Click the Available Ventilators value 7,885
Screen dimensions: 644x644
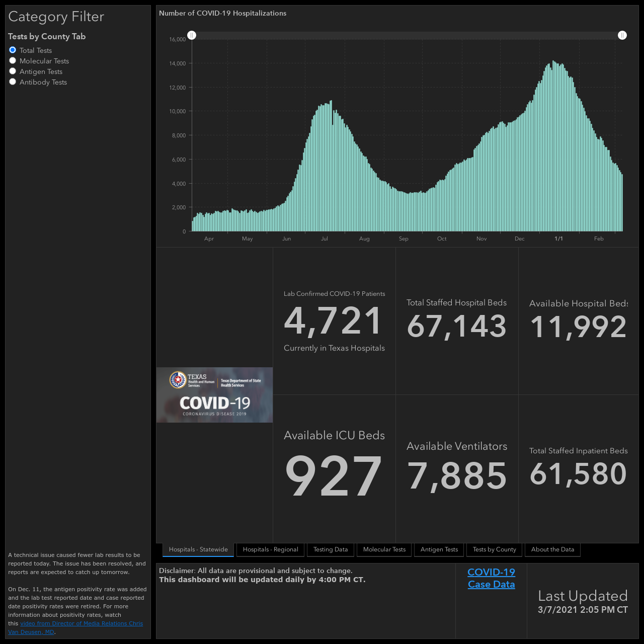click(457, 476)
